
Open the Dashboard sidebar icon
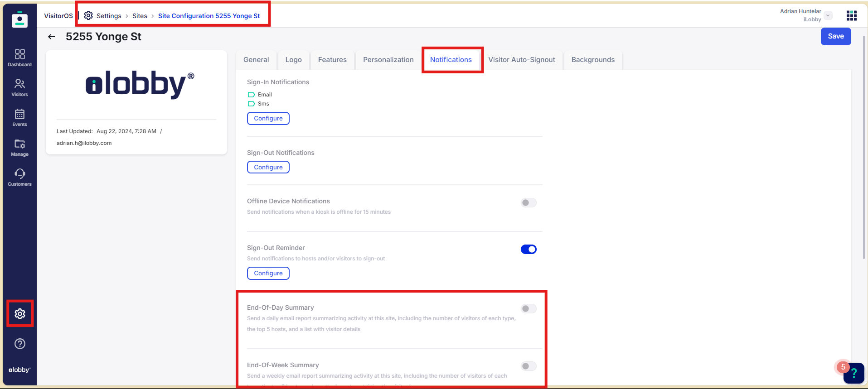(x=19, y=58)
